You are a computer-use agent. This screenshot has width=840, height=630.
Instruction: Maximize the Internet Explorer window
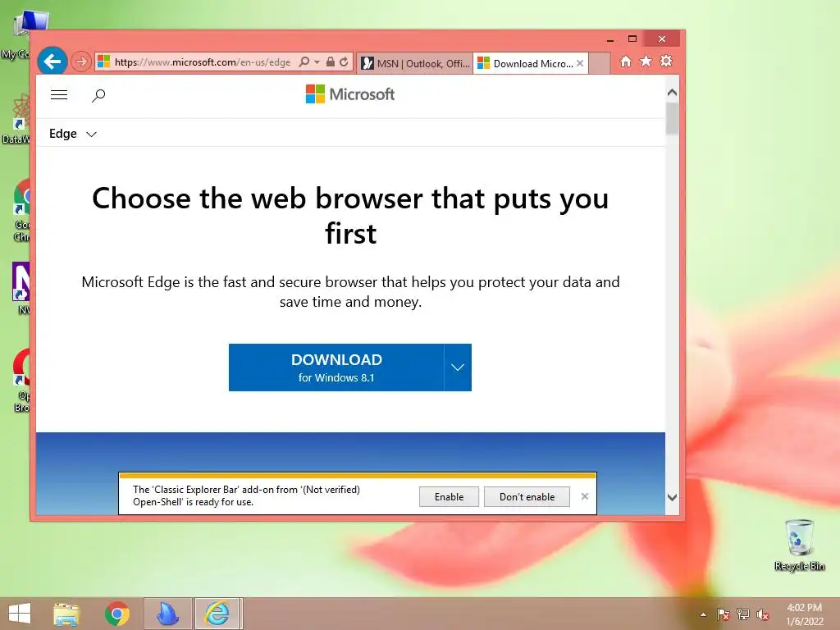click(632, 39)
